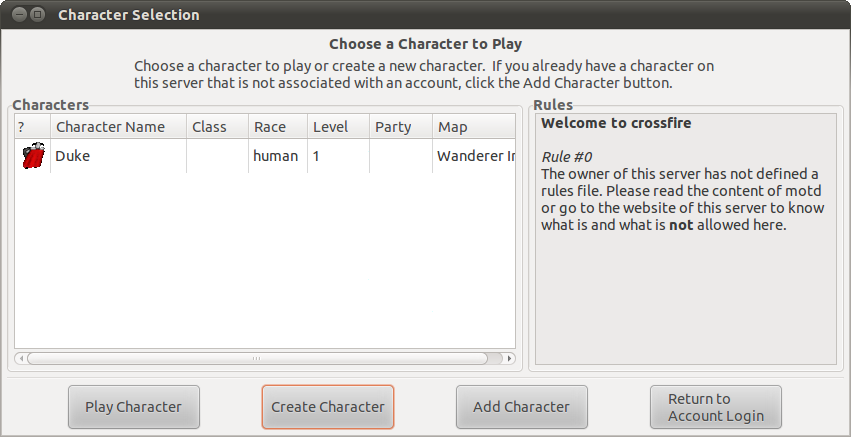Click the Play Character button
This screenshot has width=852, height=438.
pos(134,407)
